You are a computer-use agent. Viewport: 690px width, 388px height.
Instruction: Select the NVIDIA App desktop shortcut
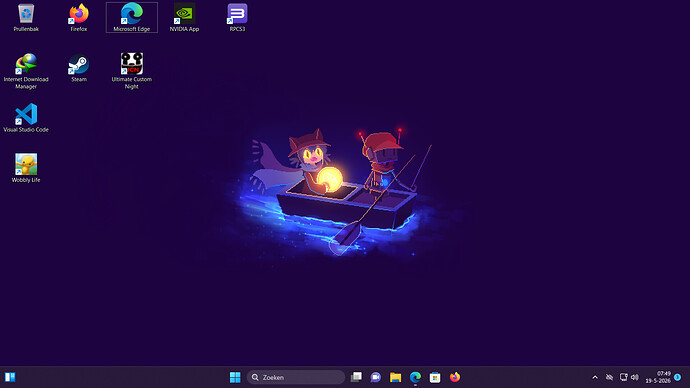coord(184,18)
